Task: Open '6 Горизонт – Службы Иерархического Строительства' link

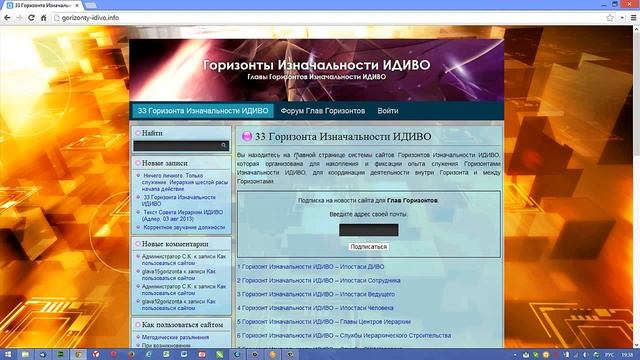Action: (x=344, y=335)
